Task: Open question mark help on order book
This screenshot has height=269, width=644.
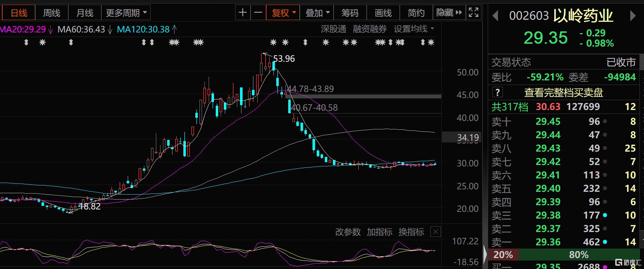Action: (x=497, y=92)
